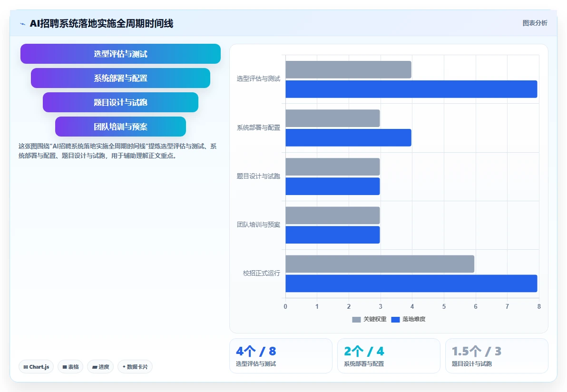Image resolution: width=567 pixels, height=392 pixels.
Task: Select the 题目设计与试跑 funnel stage
Action: click(x=120, y=102)
